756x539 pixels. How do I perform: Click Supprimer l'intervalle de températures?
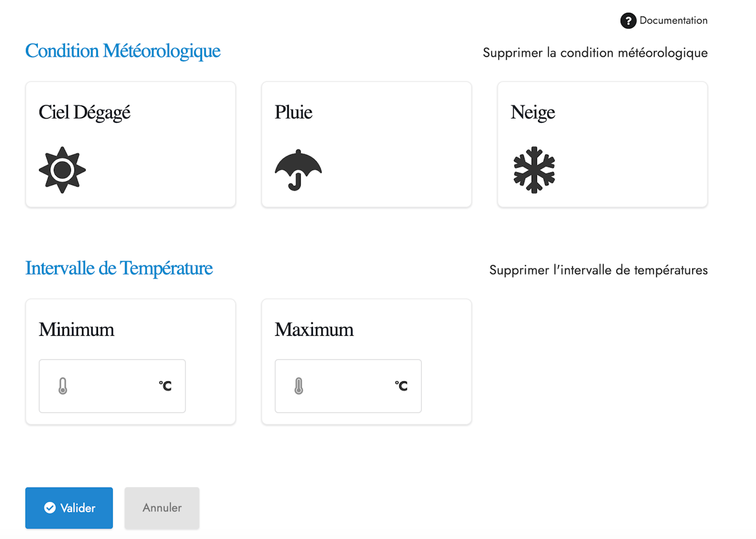[598, 270]
